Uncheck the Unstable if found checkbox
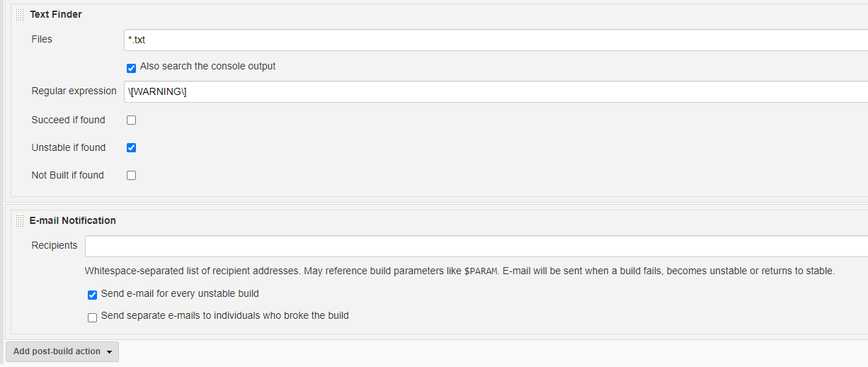 coord(131,148)
